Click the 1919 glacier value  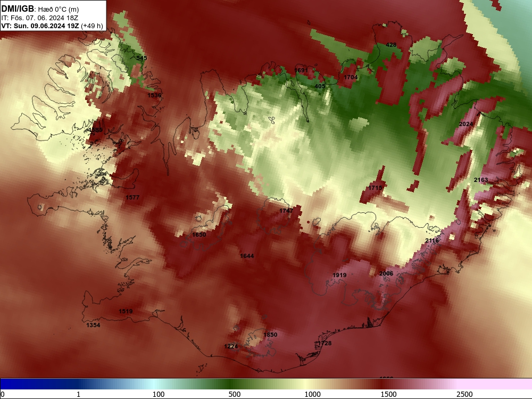coord(339,275)
